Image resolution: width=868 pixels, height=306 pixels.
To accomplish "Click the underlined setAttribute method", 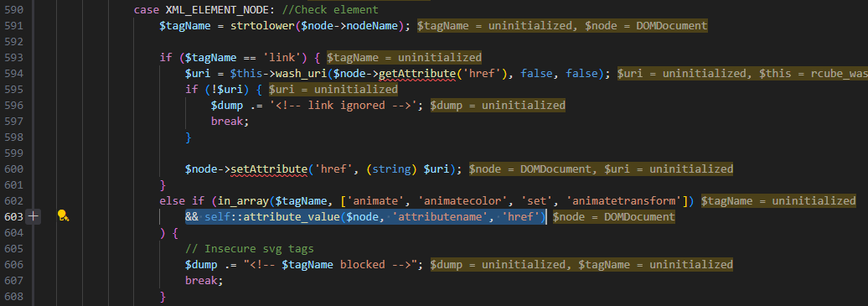I will point(269,169).
